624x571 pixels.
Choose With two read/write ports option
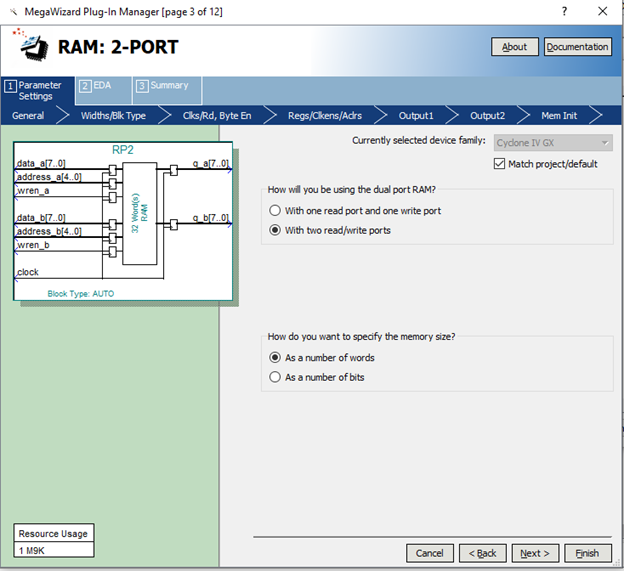pos(276,230)
